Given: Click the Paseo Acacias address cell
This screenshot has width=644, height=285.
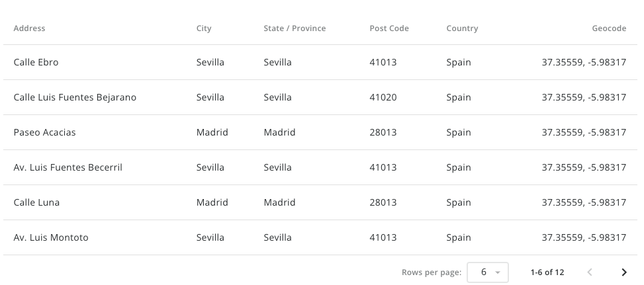Looking at the screenshot, I should [45, 133].
